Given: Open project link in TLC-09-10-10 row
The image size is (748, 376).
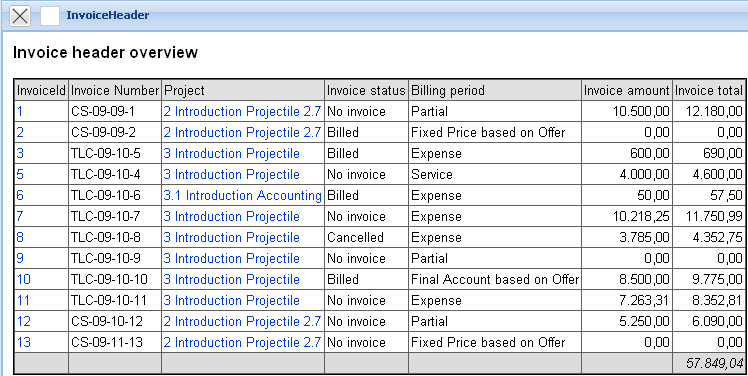Looking at the screenshot, I should [232, 280].
